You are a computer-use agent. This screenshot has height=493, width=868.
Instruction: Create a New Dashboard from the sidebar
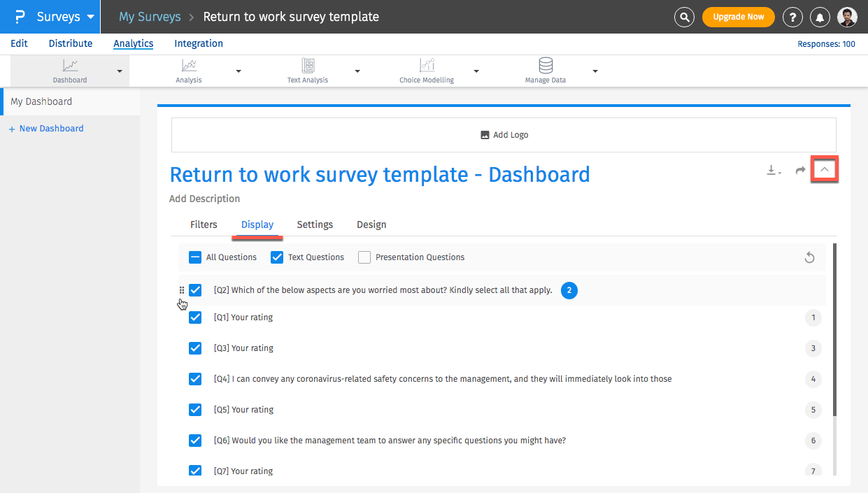tap(46, 128)
